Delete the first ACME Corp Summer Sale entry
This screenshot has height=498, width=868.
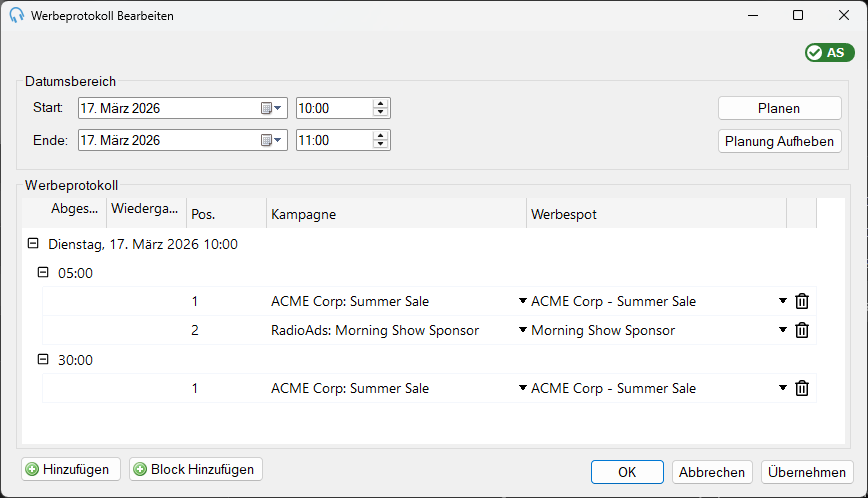(x=802, y=301)
